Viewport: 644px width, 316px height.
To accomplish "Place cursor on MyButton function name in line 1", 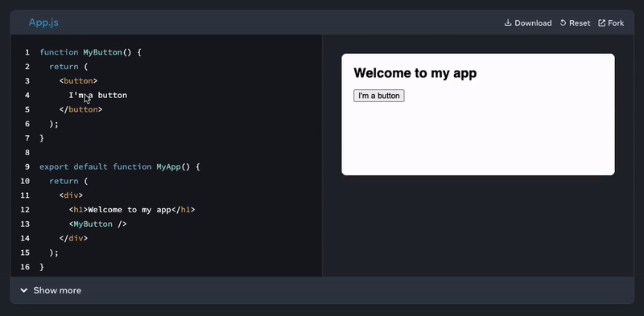I will click(103, 52).
